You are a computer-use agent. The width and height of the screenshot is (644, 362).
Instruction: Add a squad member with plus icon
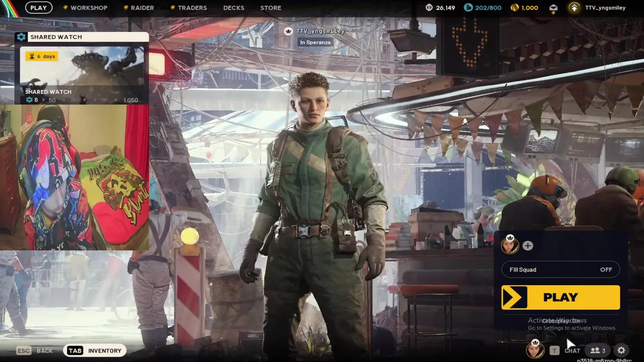point(527,245)
